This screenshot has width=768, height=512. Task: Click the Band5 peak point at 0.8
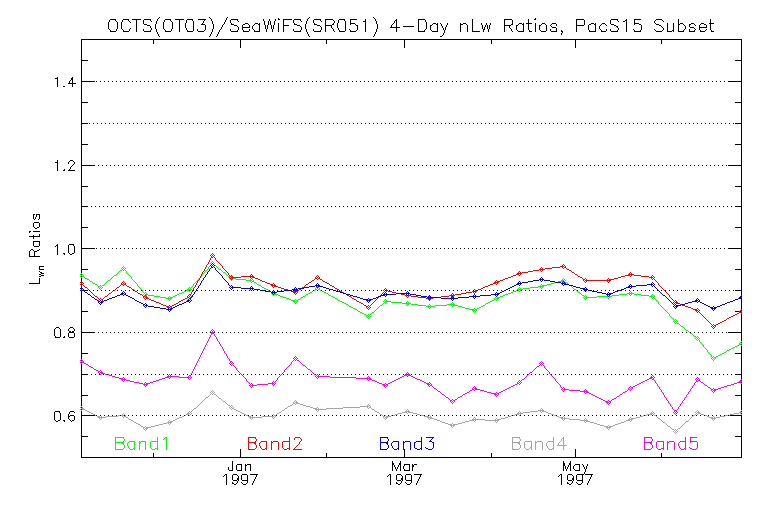pyautogui.click(x=212, y=332)
